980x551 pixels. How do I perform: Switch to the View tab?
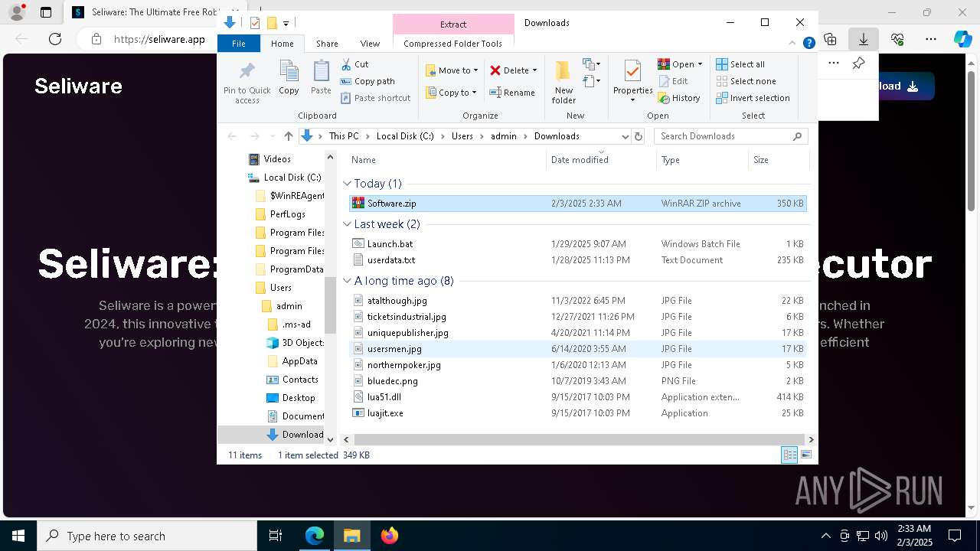point(370,44)
